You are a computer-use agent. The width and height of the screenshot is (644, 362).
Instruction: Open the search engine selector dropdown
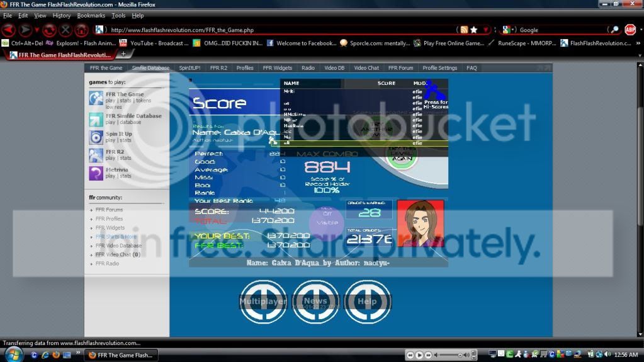pos(507,30)
